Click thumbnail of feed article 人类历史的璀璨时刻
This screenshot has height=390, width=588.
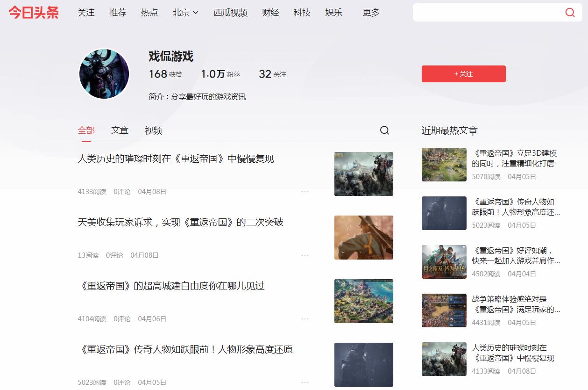[364, 173]
